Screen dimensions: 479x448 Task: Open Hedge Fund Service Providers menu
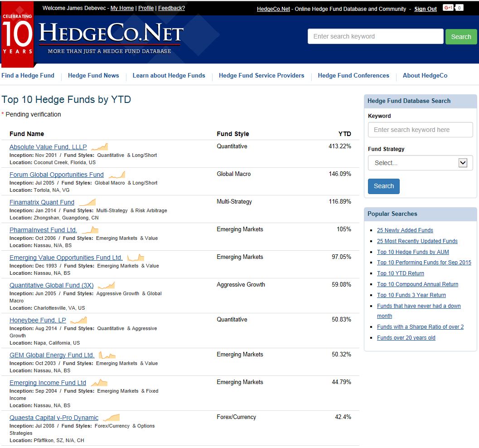(x=261, y=75)
